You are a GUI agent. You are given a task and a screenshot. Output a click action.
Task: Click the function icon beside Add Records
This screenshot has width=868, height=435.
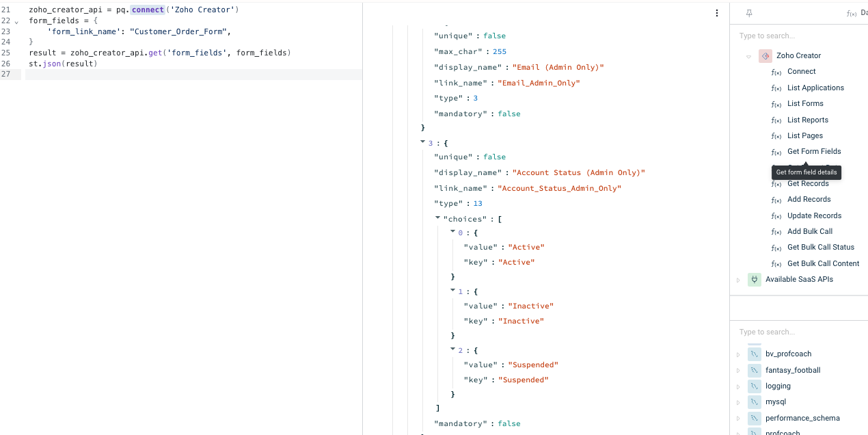pos(776,200)
